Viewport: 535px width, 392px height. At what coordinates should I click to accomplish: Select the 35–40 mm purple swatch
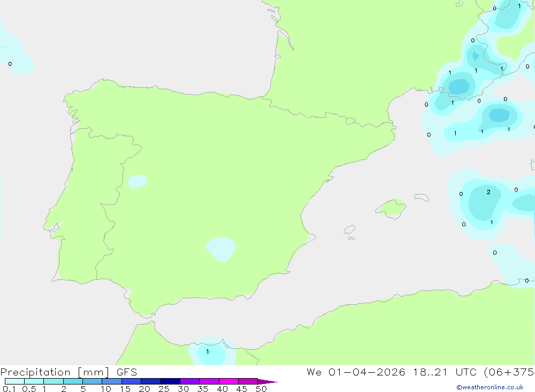click(x=209, y=381)
